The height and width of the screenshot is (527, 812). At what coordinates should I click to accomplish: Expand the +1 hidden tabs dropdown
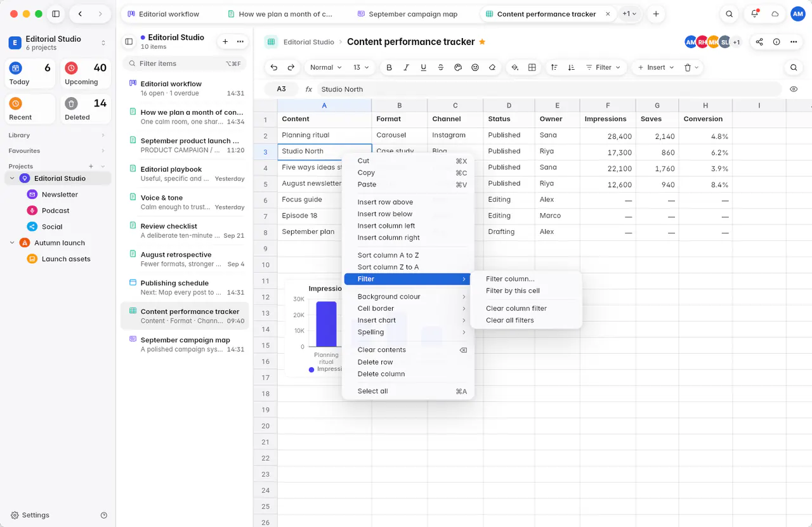tap(629, 14)
